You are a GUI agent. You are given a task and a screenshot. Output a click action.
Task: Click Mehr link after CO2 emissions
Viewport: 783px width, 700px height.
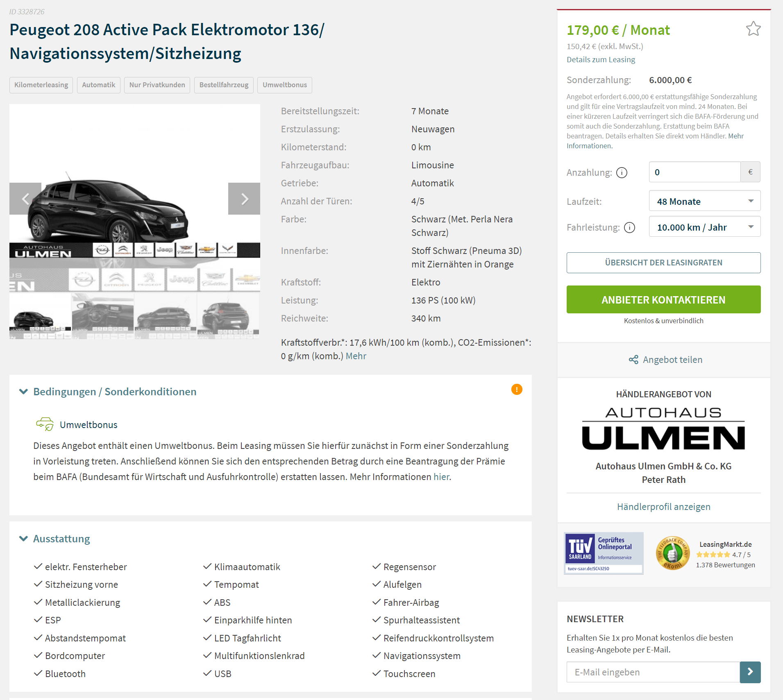(356, 356)
